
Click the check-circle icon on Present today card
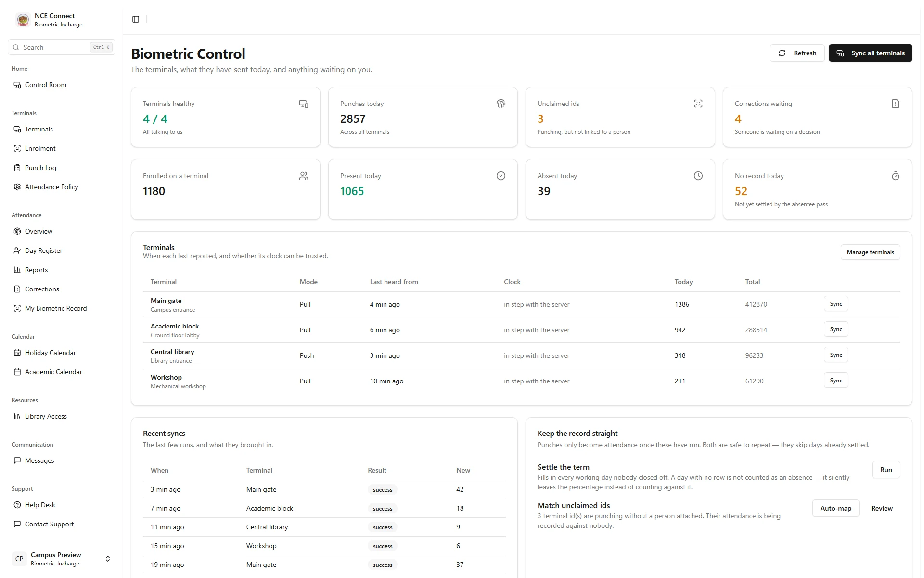[x=501, y=176]
